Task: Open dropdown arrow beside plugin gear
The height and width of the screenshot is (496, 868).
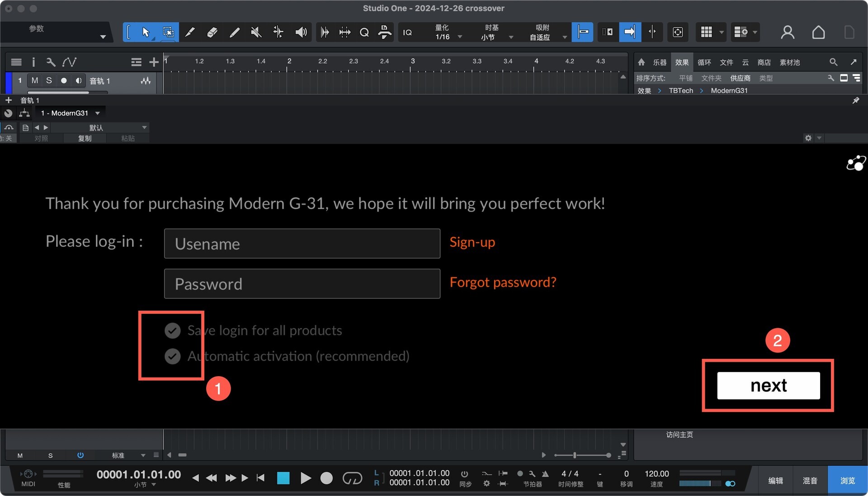Action: 819,138
